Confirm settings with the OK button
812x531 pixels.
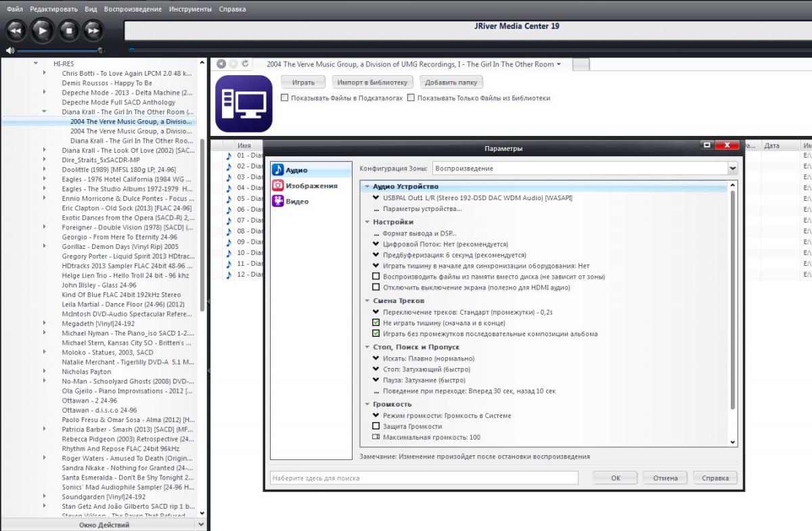point(616,478)
